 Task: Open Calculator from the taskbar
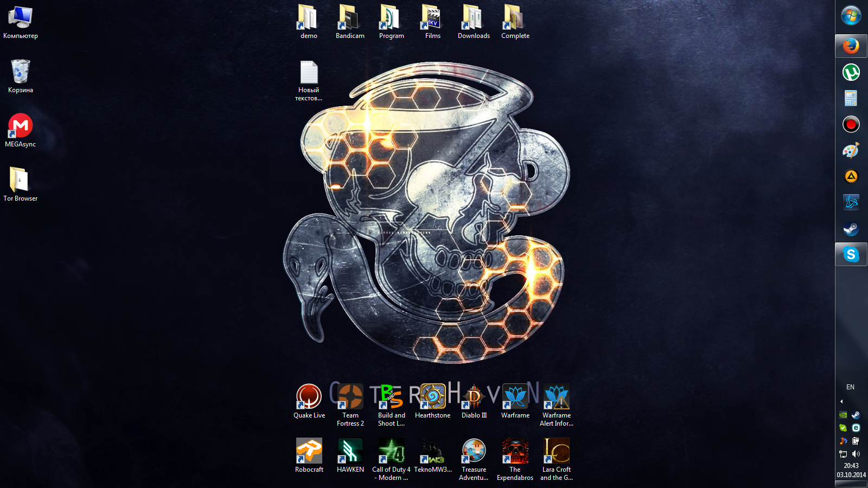(x=851, y=98)
